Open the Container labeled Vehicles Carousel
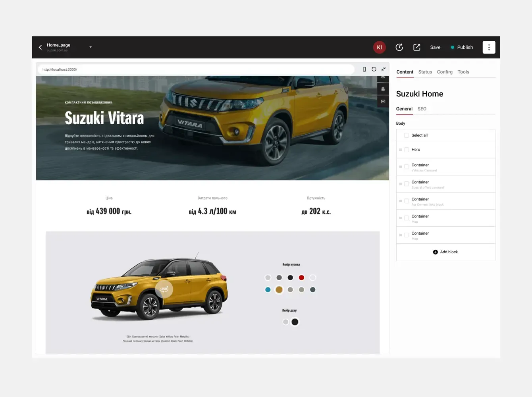 click(446, 167)
